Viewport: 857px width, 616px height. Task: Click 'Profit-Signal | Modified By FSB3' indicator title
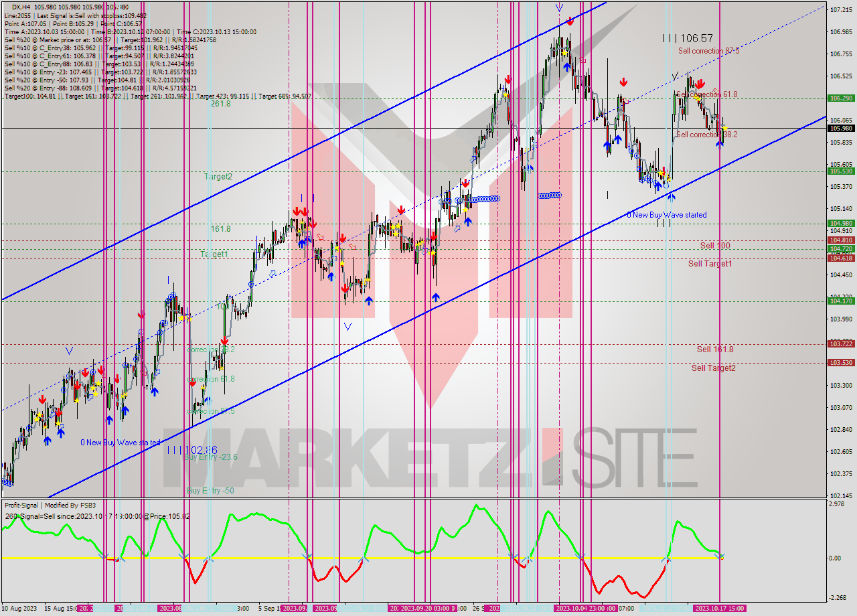(50, 505)
